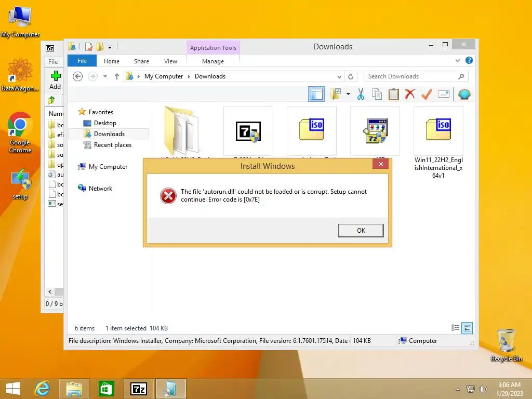Expand the address bar history dropdown

[339, 77]
